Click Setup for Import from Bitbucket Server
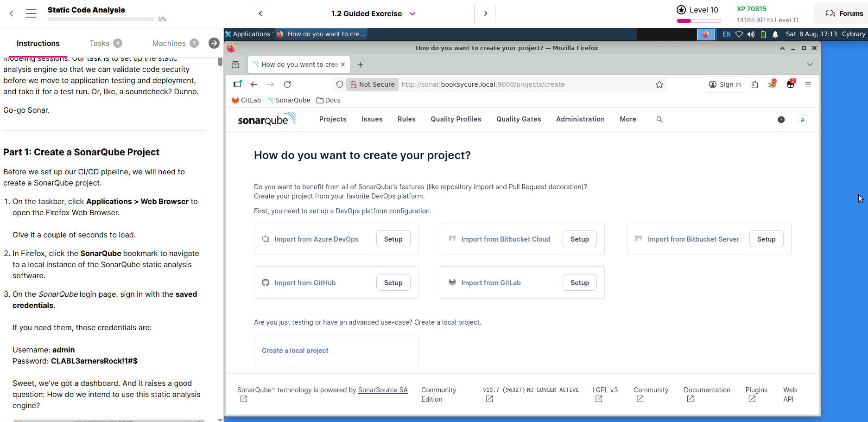Viewport: 868px width, 422px height. 766,239
